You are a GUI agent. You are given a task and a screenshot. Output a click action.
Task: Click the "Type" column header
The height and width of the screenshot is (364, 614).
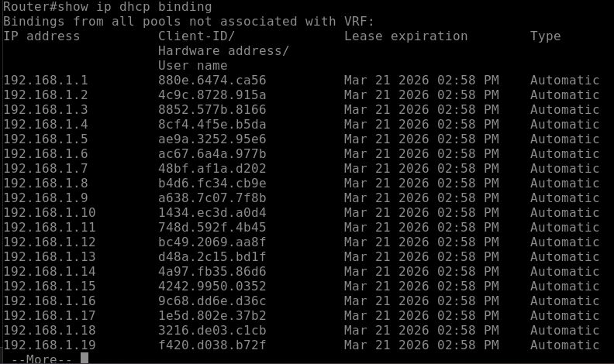point(545,36)
